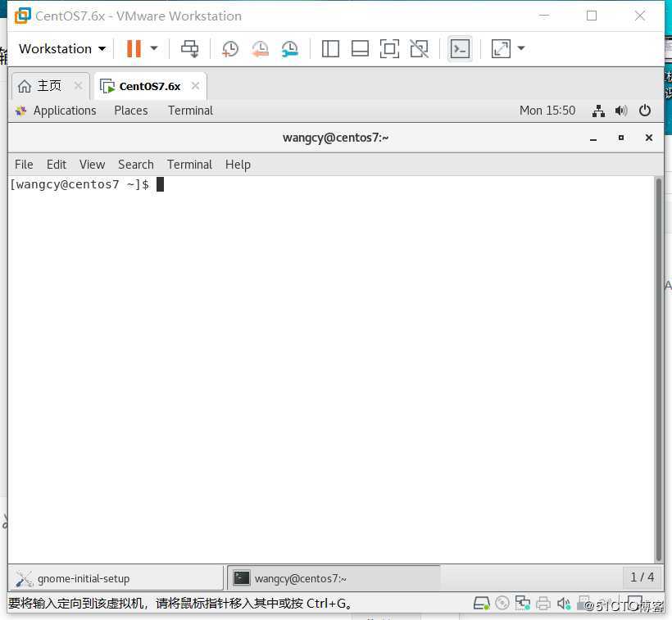Pause the virtual machine
The height and width of the screenshot is (620, 672).
pos(134,48)
